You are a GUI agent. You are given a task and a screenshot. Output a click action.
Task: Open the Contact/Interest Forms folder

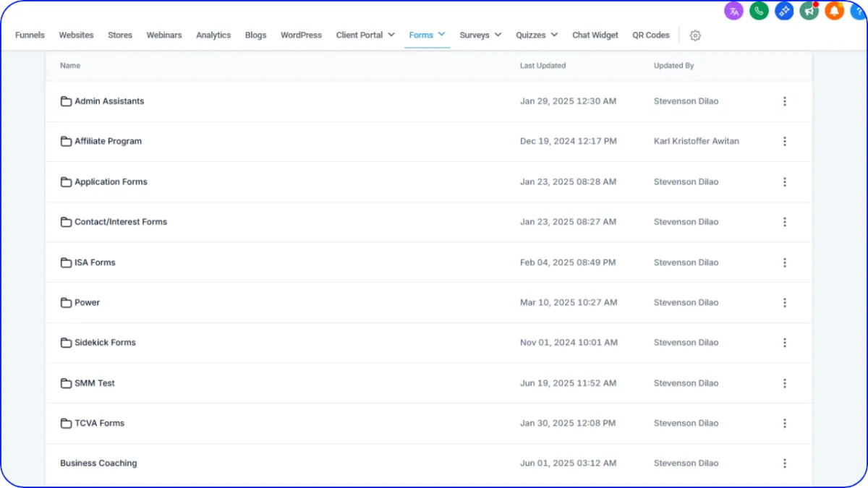pyautogui.click(x=121, y=222)
